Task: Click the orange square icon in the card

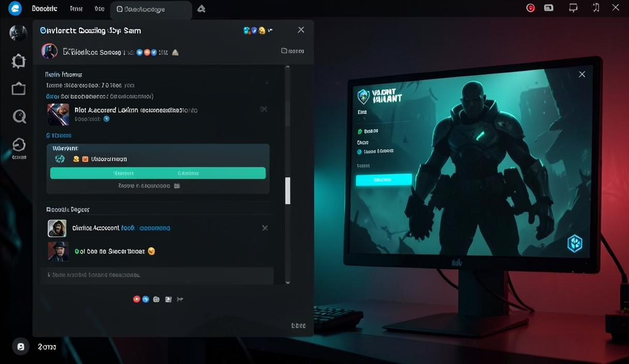Action: pos(85,159)
